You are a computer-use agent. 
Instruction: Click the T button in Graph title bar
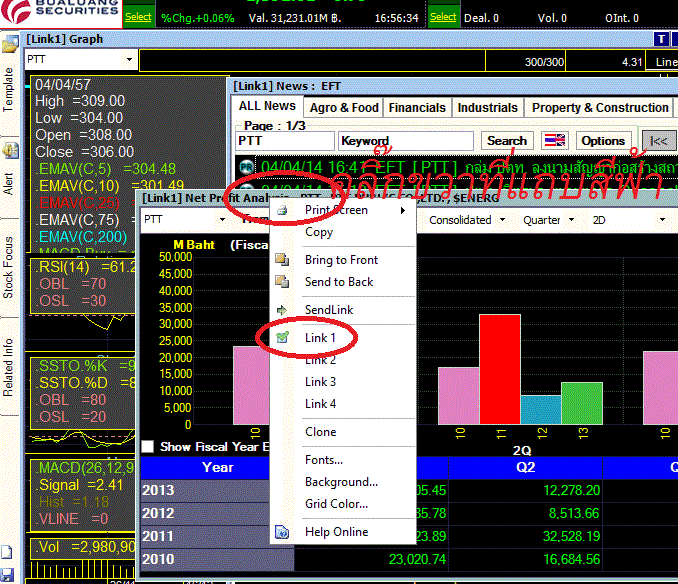coord(661,39)
